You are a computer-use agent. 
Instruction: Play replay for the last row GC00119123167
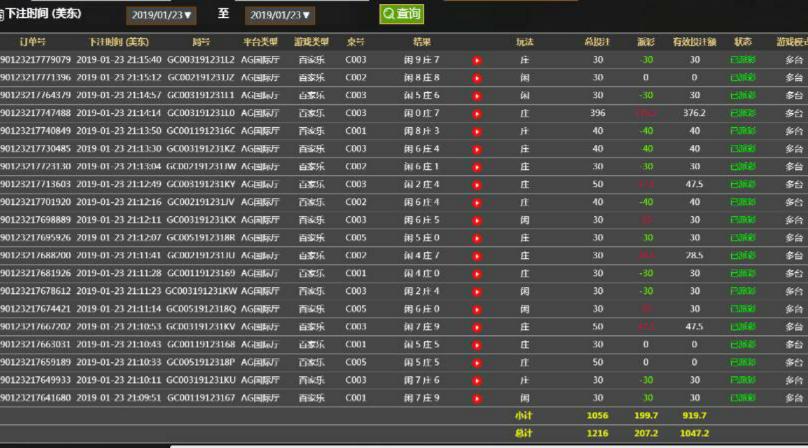[x=477, y=398]
